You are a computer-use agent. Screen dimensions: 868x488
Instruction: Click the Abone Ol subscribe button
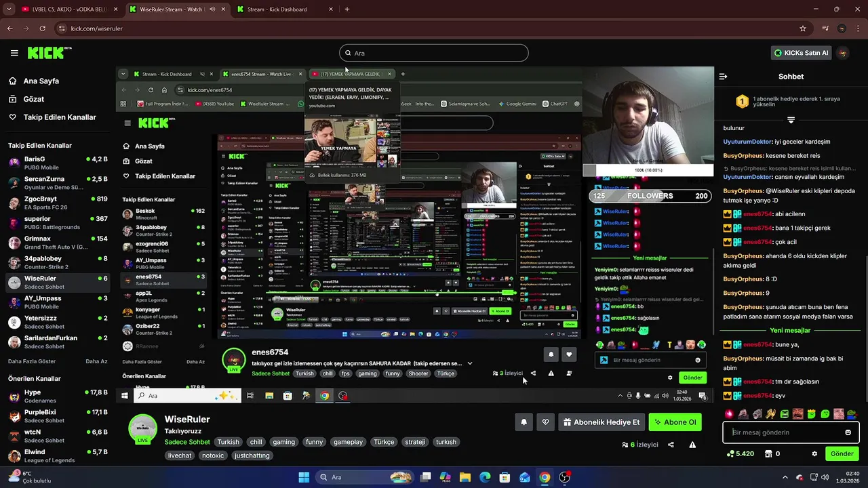click(x=674, y=422)
